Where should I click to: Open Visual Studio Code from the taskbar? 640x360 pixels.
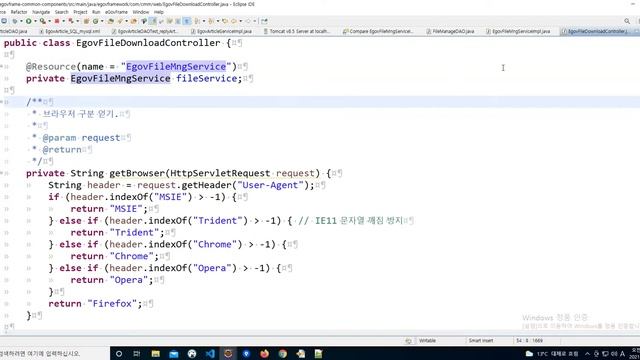(x=210, y=353)
